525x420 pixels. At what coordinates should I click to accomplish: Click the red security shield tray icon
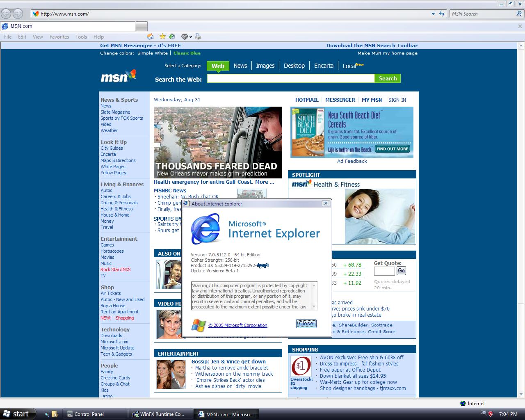click(490, 414)
